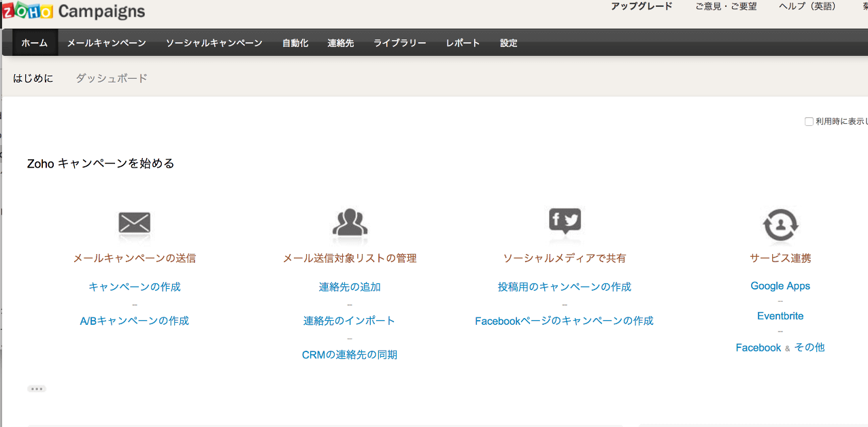868x427 pixels.
Task: Click the envelope icon for メールキャンペーンの送信
Action: (x=134, y=223)
